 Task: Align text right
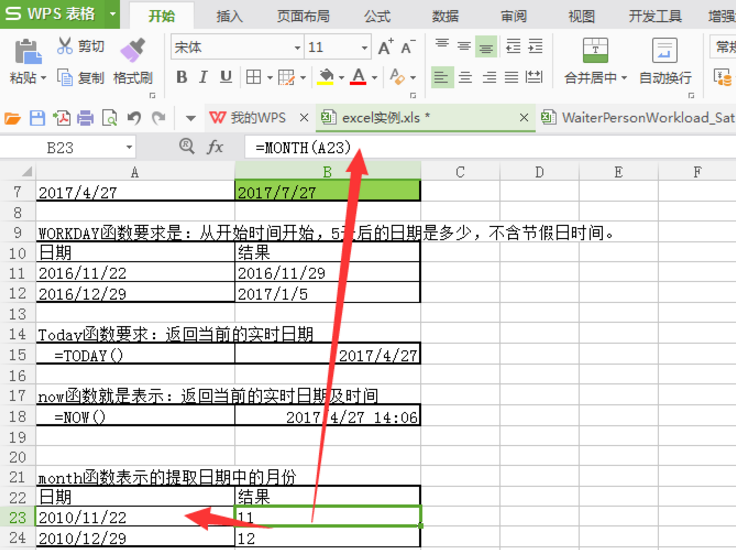click(x=489, y=77)
